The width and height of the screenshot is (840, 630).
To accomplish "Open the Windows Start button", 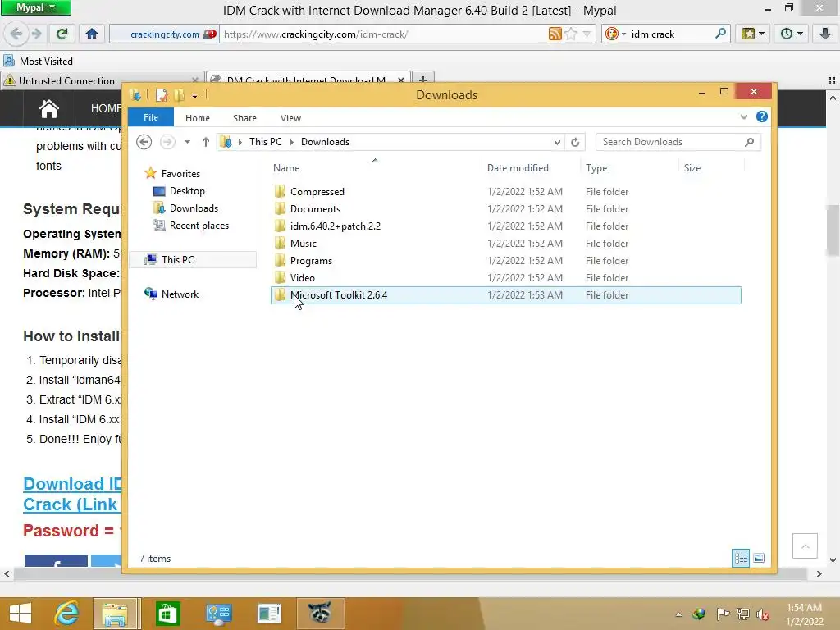I will (21, 614).
